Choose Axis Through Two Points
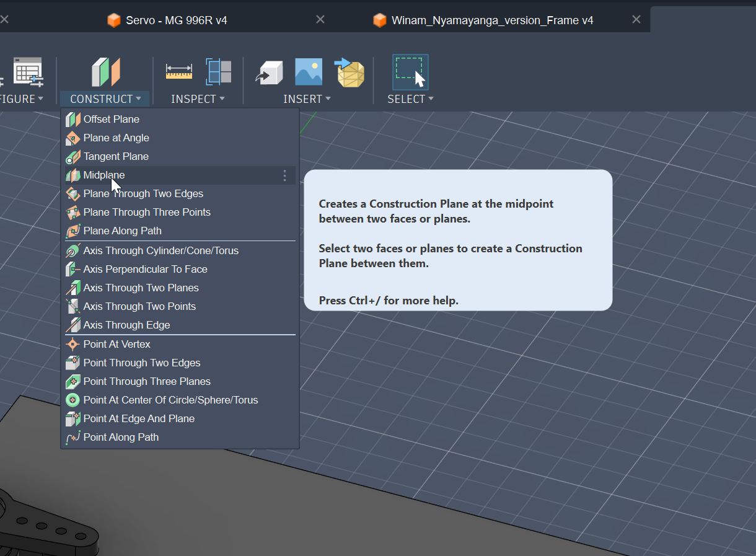This screenshot has height=556, width=756. click(180, 306)
